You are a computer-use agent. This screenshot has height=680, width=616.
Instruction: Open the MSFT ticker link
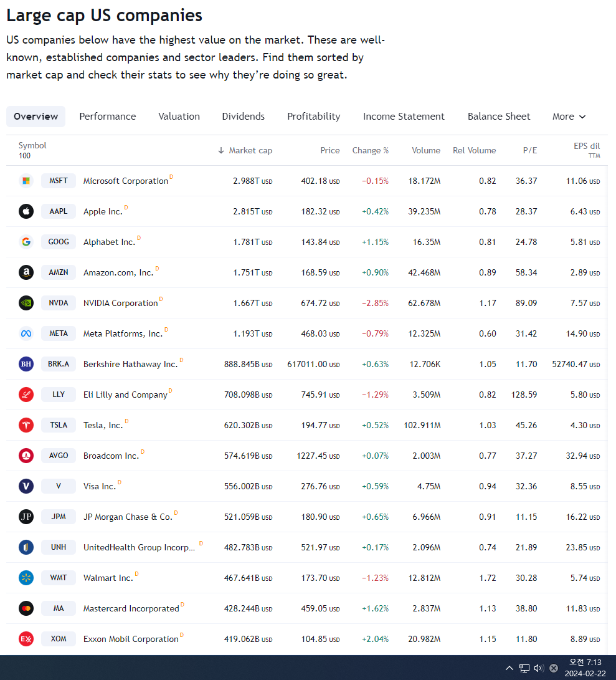(59, 181)
